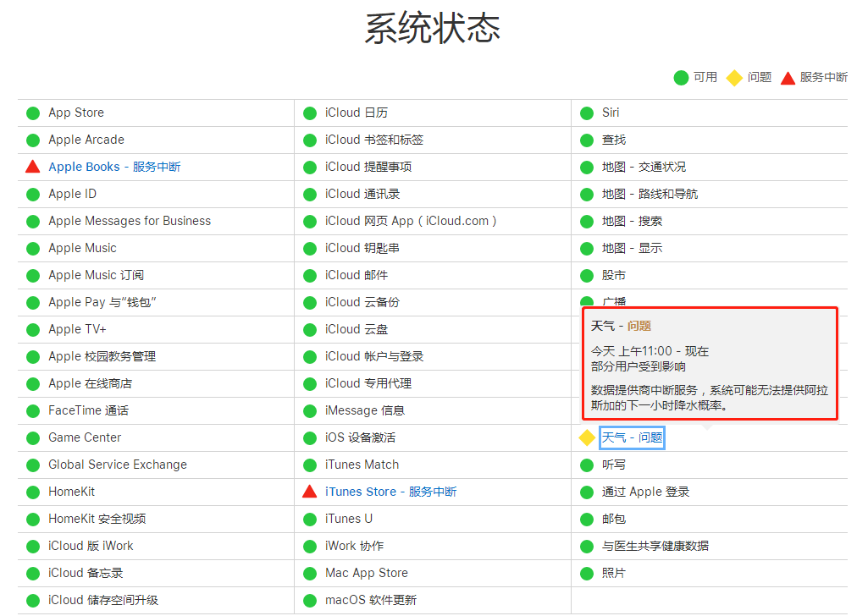Click the green dot beside iCloud 邮件
The height and width of the screenshot is (616, 868).
tap(310, 275)
